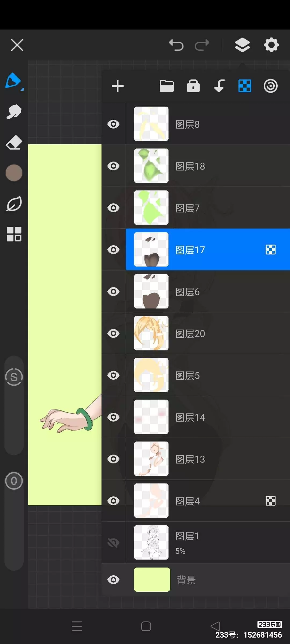
Task: Undo the last action
Action: coord(176,45)
